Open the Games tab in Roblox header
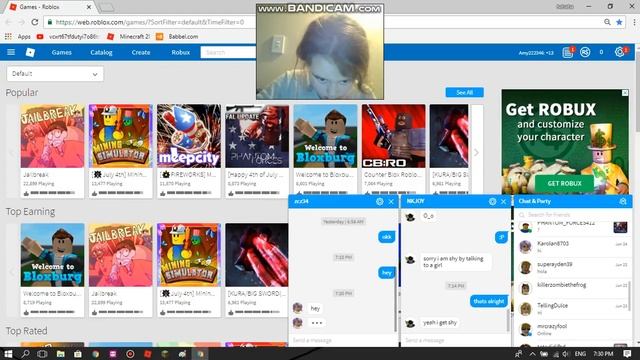 [62, 52]
